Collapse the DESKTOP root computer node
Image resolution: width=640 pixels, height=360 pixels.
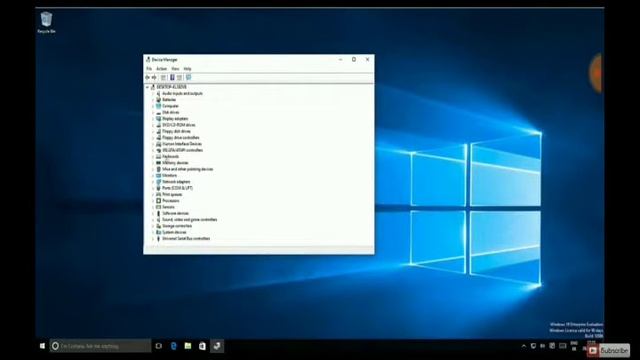point(147,87)
